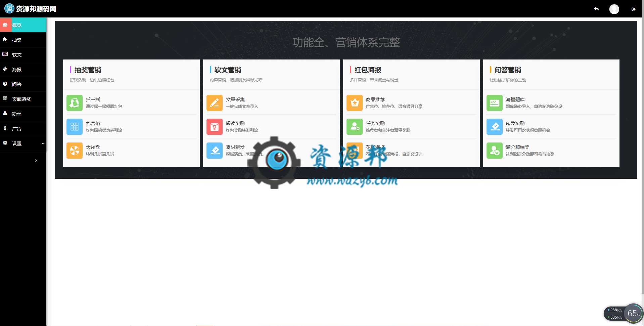The height and width of the screenshot is (326, 644).
Task: Open the 页面装修 sidebar menu
Action: (x=23, y=99)
